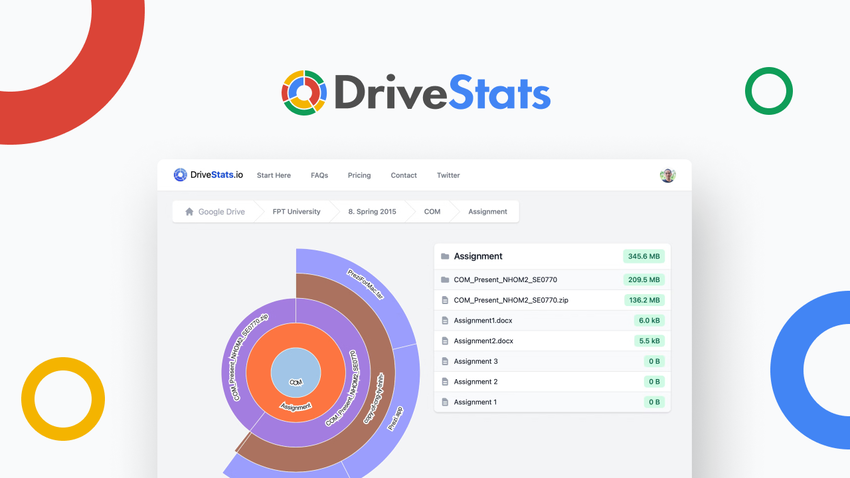The image size is (850, 478).
Task: Select the Assignment2.docx file name
Action: [484, 341]
